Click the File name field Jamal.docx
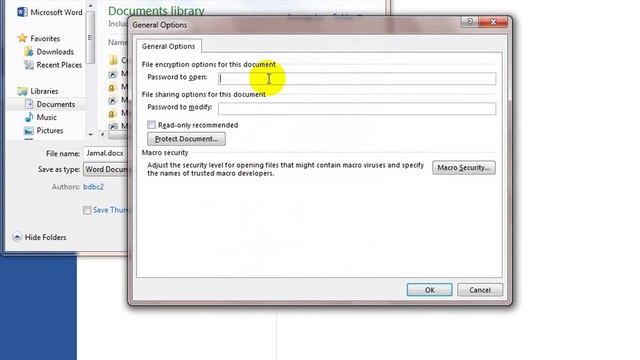This screenshot has height=360, width=640. click(x=105, y=153)
